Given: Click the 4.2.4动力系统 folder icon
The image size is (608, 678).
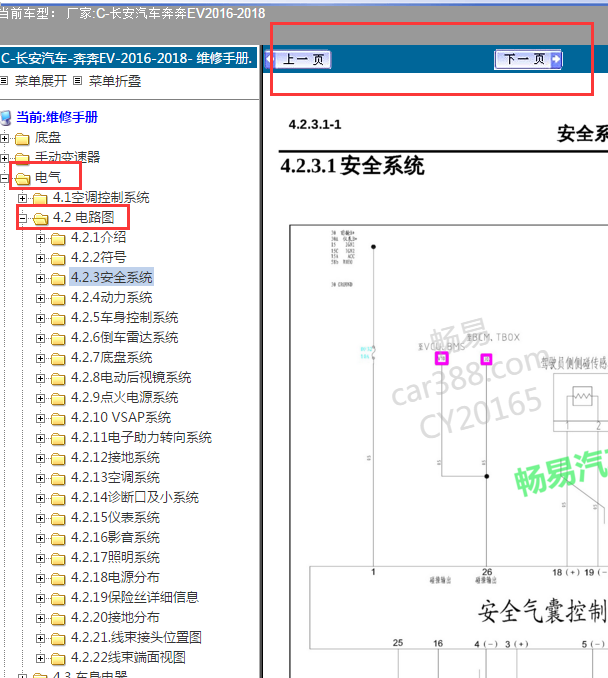Looking at the screenshot, I should 58,299.
